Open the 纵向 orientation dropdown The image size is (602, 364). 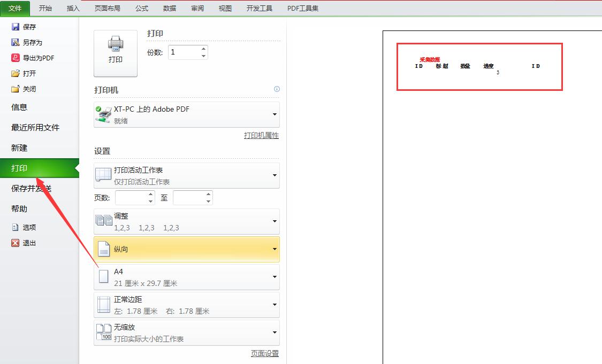pyautogui.click(x=275, y=249)
